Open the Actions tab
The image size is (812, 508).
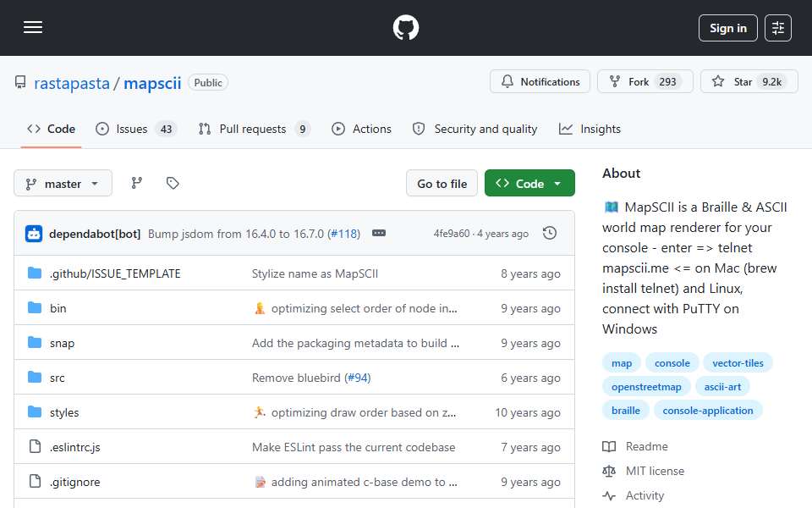361,129
